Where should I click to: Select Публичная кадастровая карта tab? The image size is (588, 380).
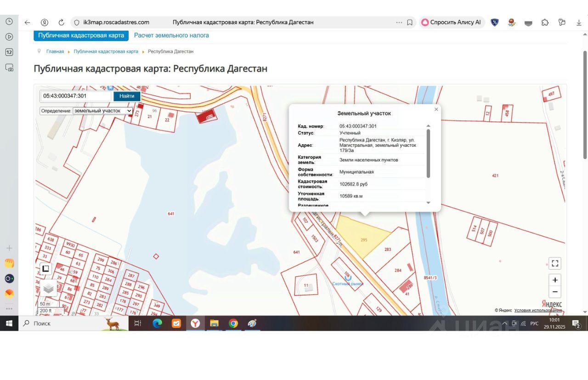click(81, 35)
